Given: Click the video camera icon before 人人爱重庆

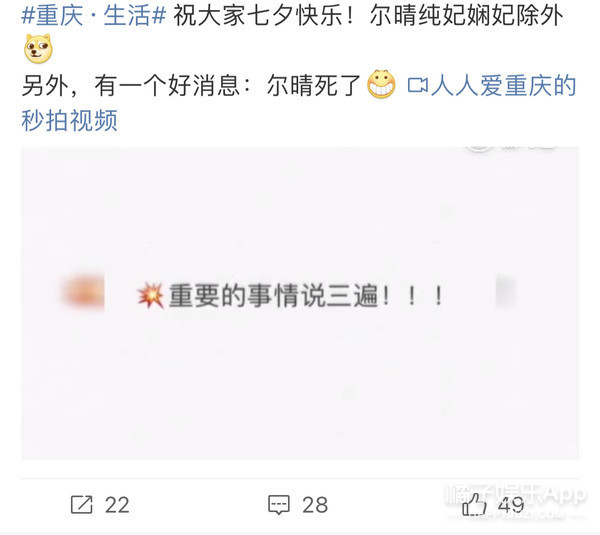Looking at the screenshot, I should click(x=417, y=85).
